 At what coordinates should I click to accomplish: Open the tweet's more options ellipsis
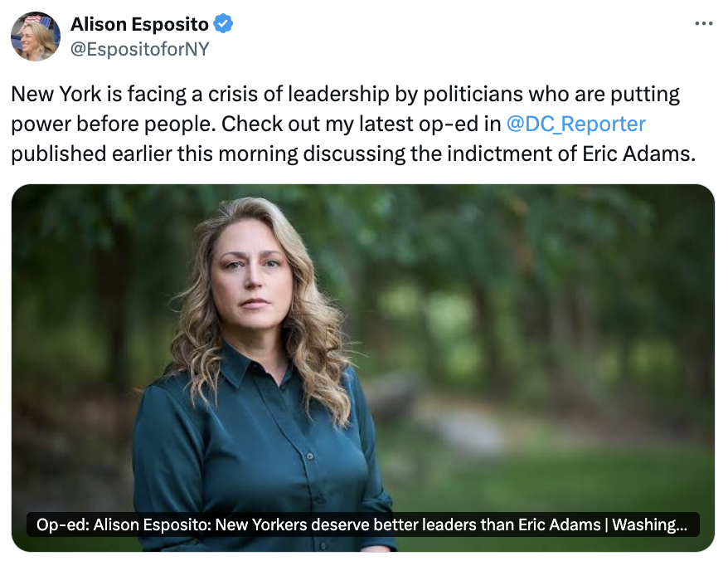pos(703,25)
